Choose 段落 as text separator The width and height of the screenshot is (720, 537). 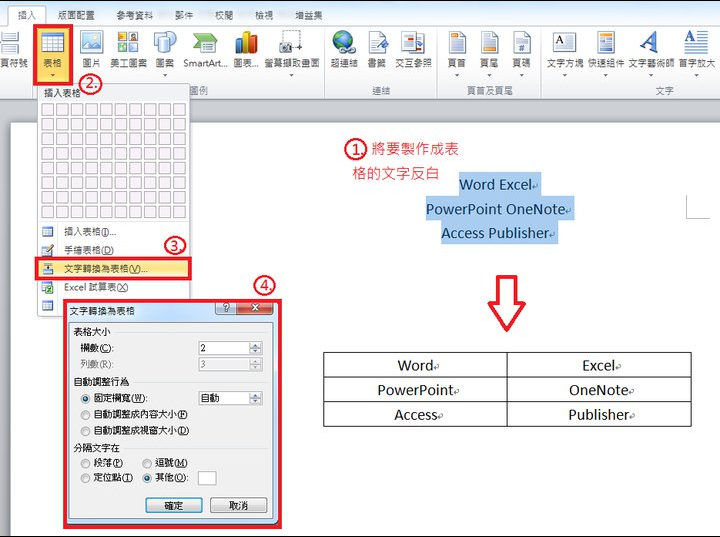point(85,463)
